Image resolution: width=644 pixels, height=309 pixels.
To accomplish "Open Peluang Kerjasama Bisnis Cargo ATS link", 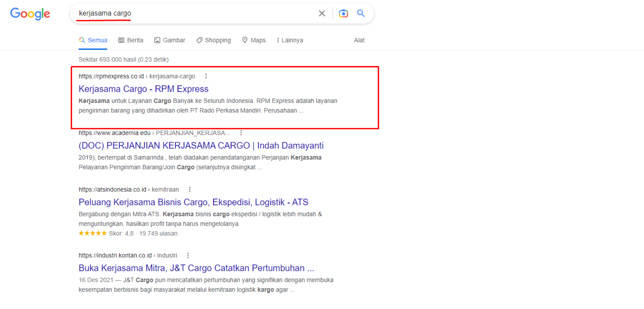I will (x=193, y=202).
